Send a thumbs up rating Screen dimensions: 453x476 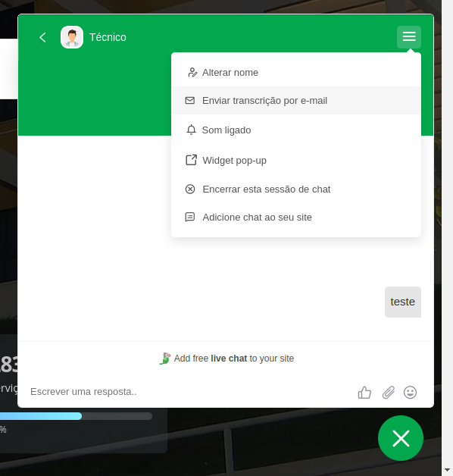tap(364, 392)
